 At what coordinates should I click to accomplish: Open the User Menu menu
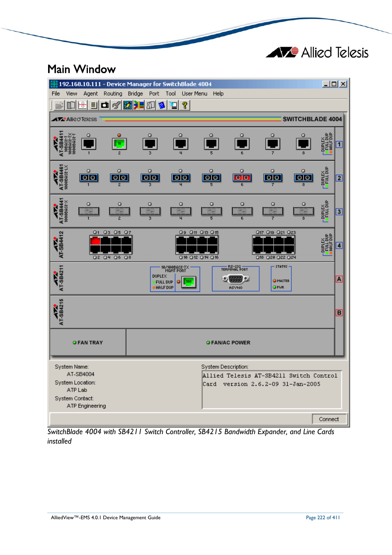click(x=194, y=94)
